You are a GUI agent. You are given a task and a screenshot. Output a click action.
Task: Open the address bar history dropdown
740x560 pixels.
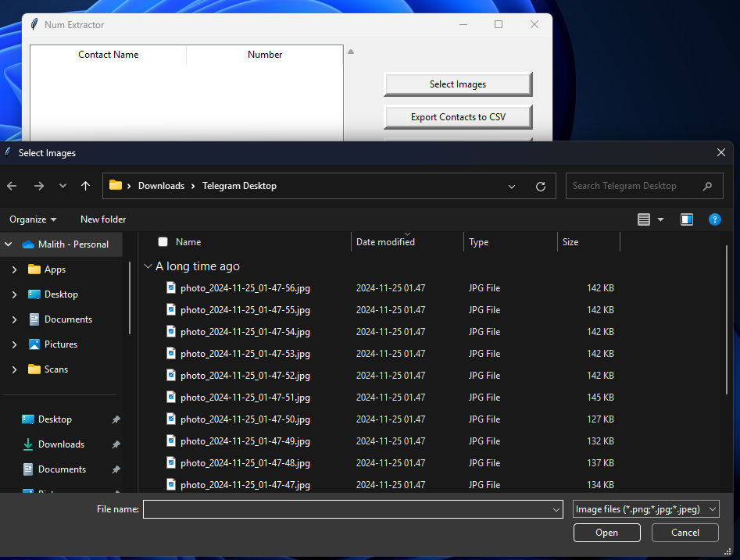(x=512, y=187)
